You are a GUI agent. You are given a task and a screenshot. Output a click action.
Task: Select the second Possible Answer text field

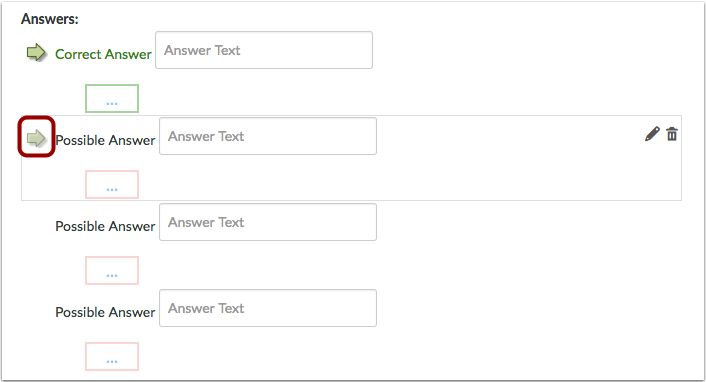click(x=268, y=222)
